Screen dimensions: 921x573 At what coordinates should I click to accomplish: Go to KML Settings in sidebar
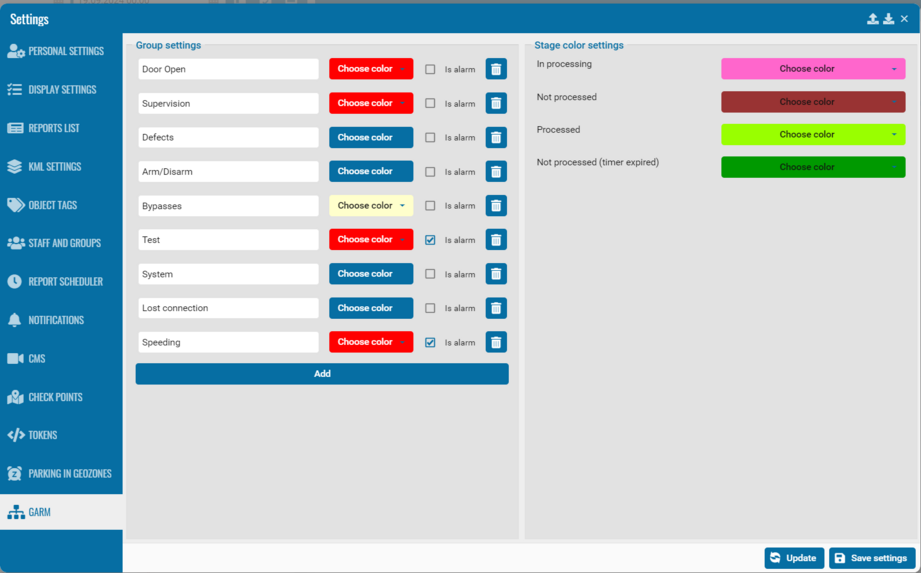coord(55,166)
